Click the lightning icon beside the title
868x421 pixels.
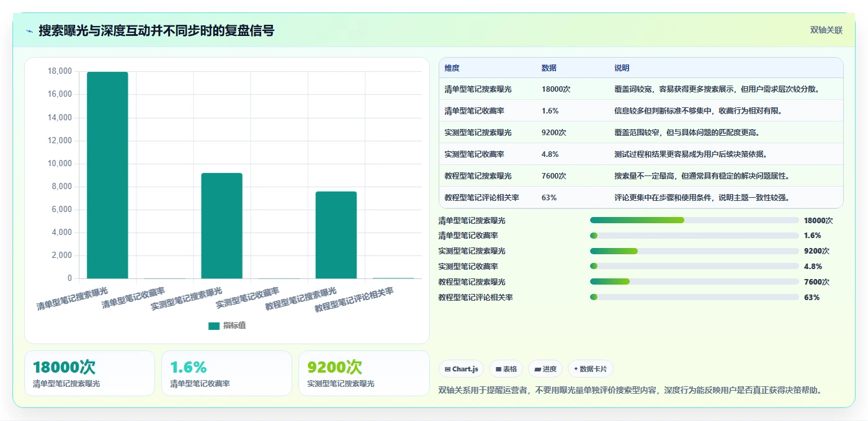point(30,31)
